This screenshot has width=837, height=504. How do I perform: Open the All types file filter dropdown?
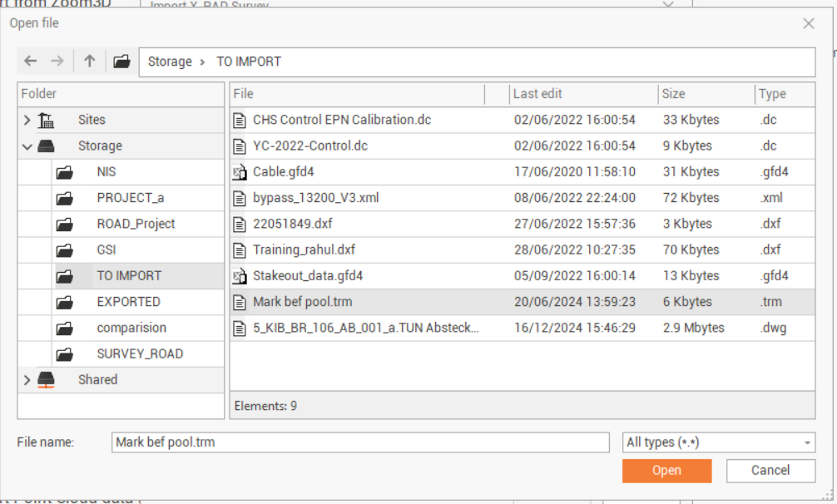719,442
